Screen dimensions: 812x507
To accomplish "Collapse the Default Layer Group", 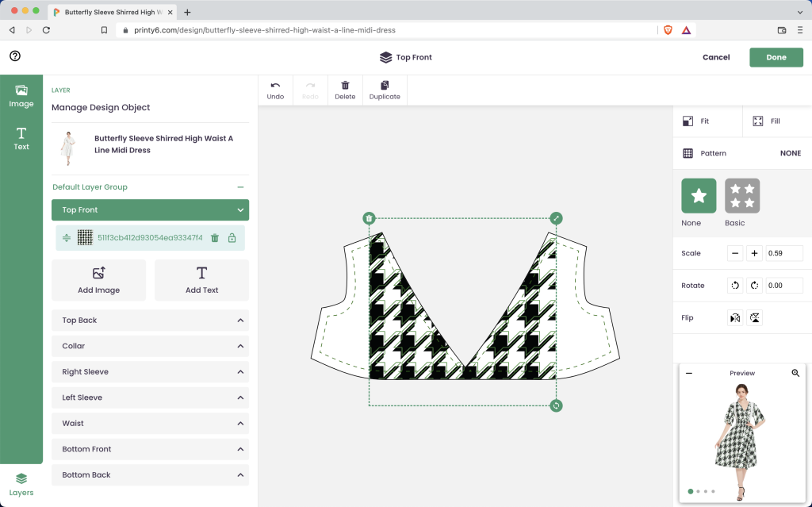I will point(239,187).
